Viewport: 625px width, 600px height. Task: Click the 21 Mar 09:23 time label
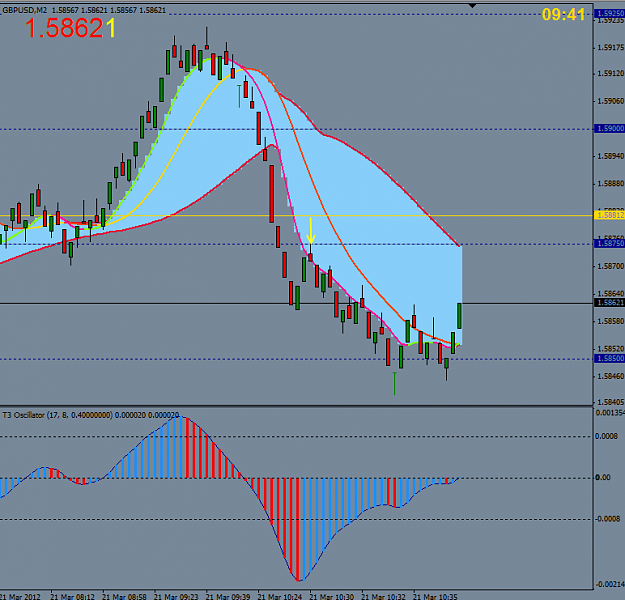pyautogui.click(x=176, y=596)
